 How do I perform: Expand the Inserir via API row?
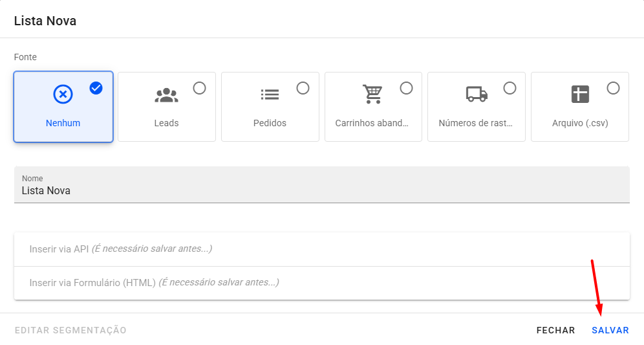point(321,249)
